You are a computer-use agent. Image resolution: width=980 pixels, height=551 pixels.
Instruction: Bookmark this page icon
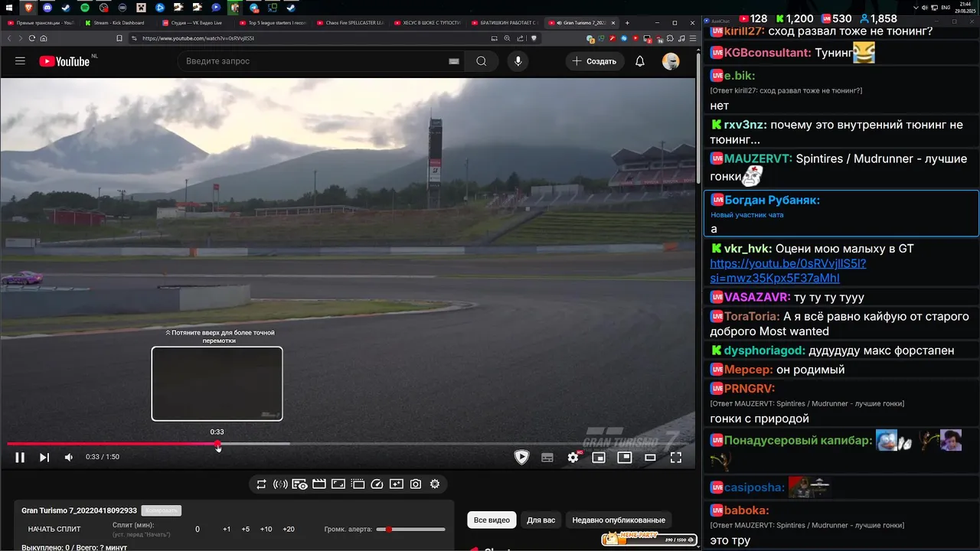pyautogui.click(x=119, y=38)
